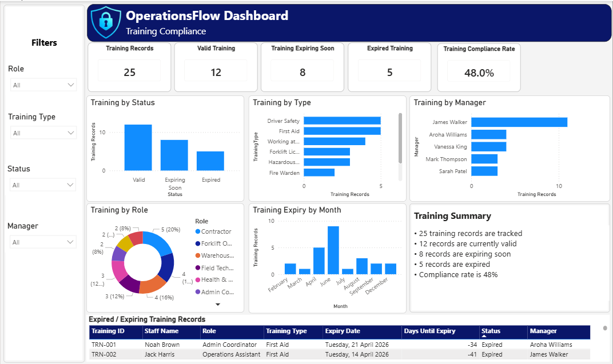Click the Training by Type chart scrollbar
Image resolution: width=613 pixels, height=364 pixels.
[400, 138]
